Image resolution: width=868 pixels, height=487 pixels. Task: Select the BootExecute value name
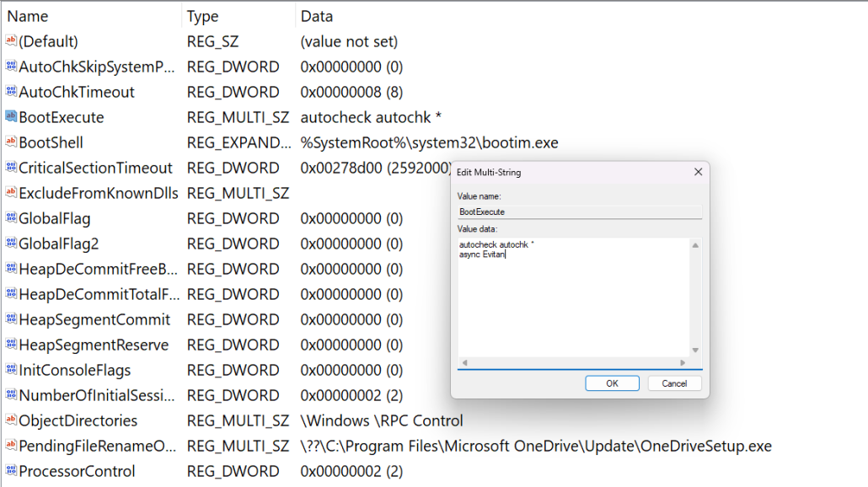coord(62,117)
